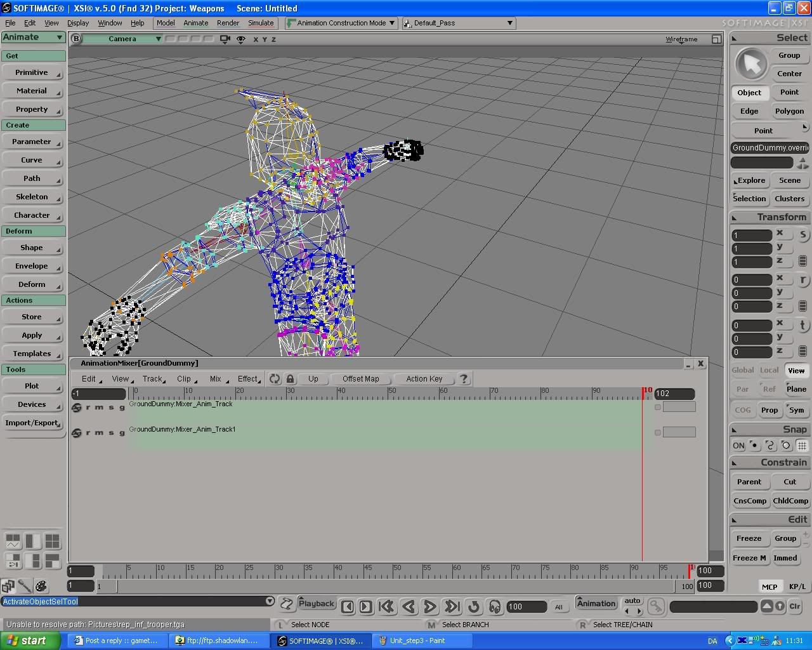Open the Render menu
Screen dimensions: 812x650
point(228,23)
